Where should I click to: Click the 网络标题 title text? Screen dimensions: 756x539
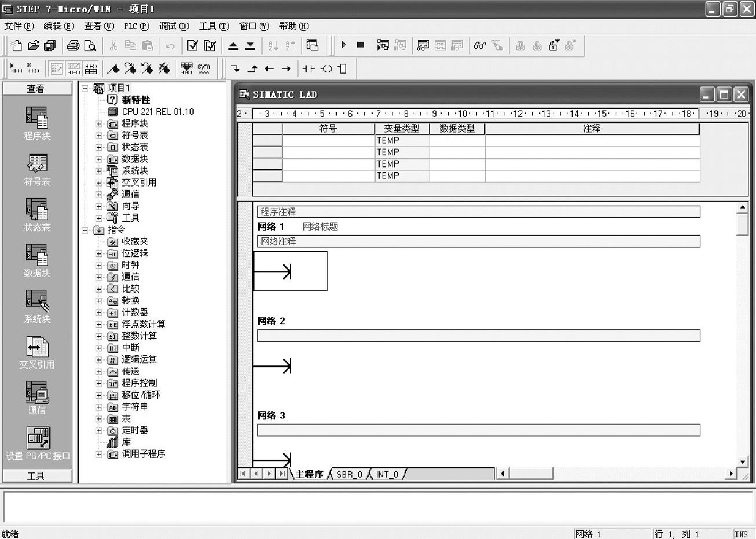click(x=320, y=227)
